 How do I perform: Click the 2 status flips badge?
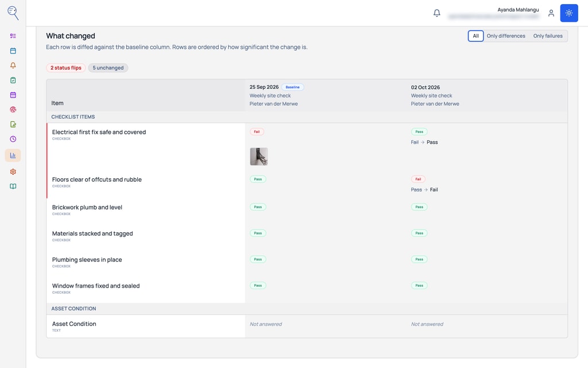(x=66, y=68)
